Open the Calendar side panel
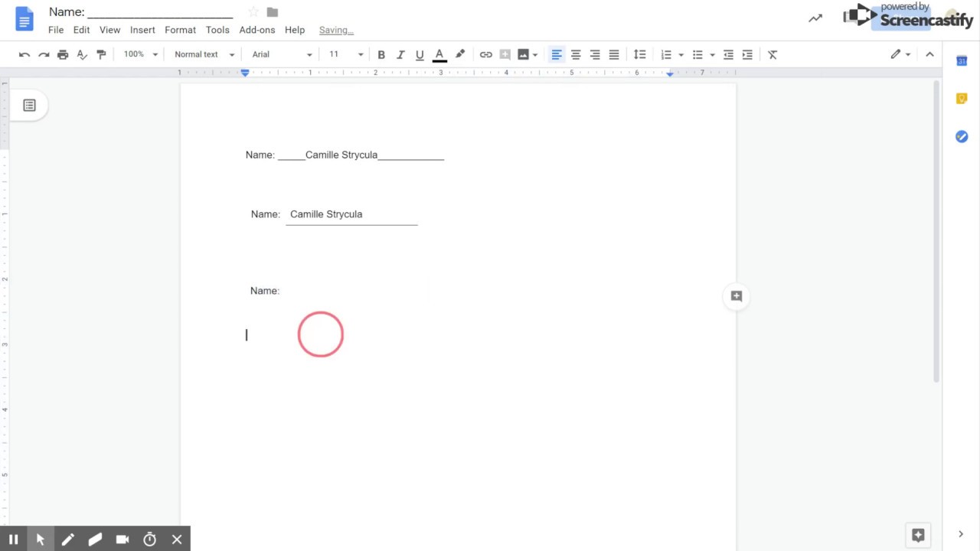The height and width of the screenshot is (551, 980). coord(962,60)
